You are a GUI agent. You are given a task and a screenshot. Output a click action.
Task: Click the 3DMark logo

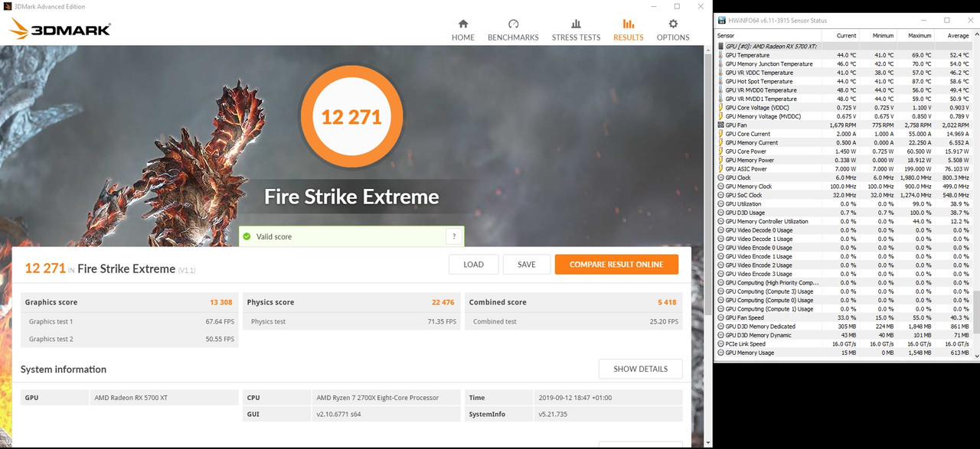pyautogui.click(x=60, y=29)
